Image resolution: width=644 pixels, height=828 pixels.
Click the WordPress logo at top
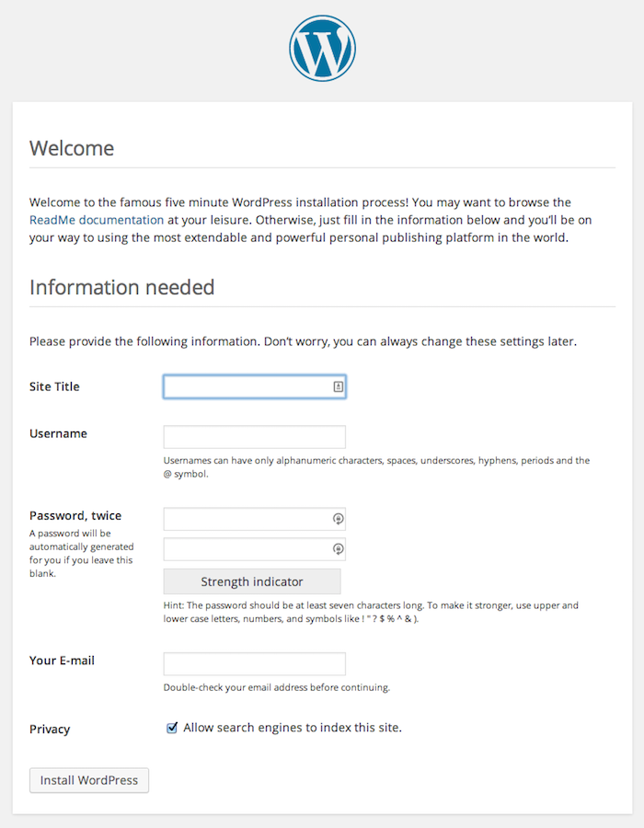coord(322,48)
